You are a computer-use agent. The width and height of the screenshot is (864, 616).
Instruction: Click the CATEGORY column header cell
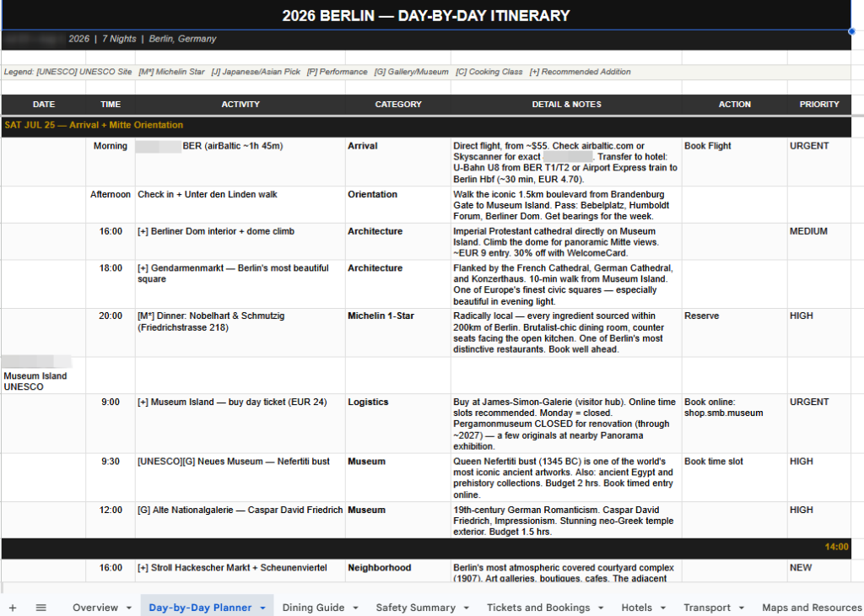click(398, 104)
